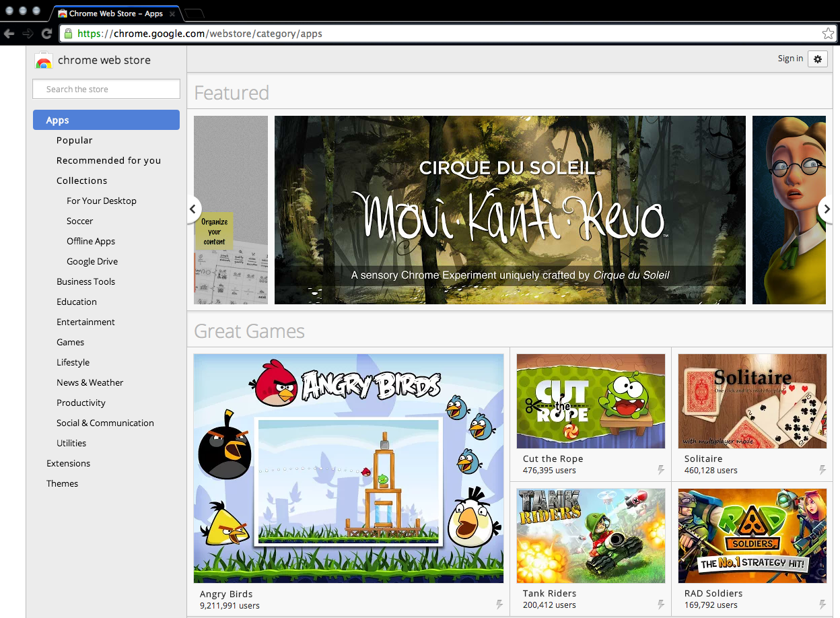Select the Apps section in sidebar
840x618 pixels.
coord(106,120)
